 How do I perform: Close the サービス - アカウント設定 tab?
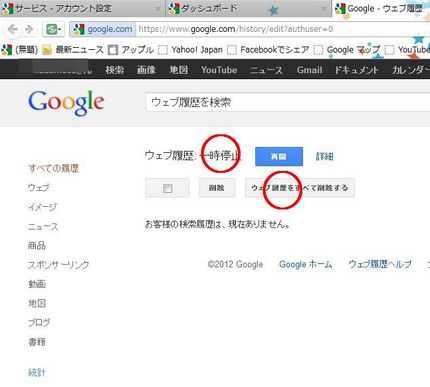[x=158, y=9]
